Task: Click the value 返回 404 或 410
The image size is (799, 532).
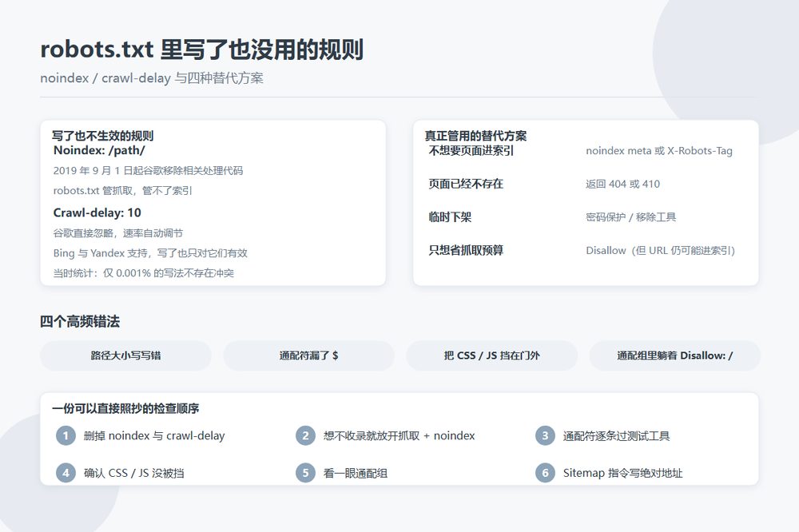Action: (622, 184)
